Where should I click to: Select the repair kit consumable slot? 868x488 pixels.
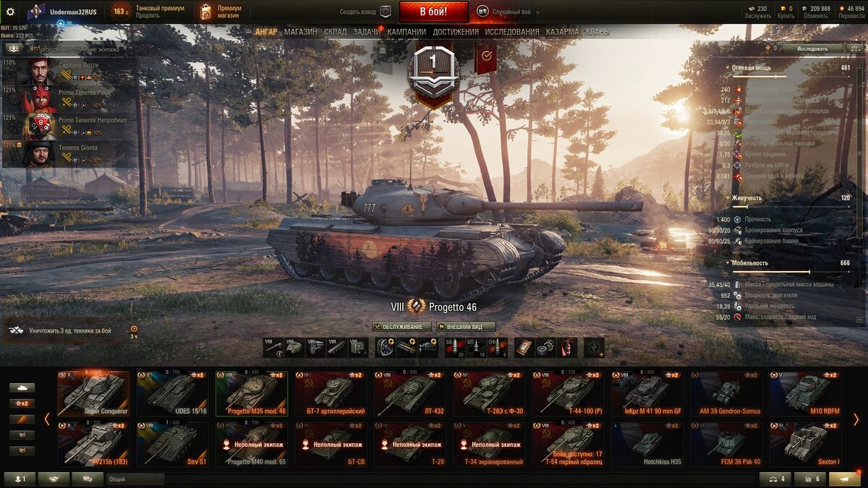[x=546, y=347]
